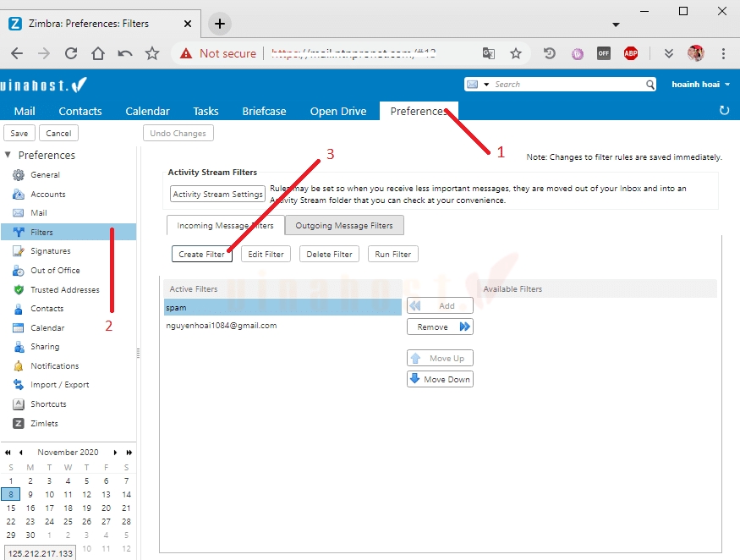Switch to the Tasks tab

(x=206, y=111)
